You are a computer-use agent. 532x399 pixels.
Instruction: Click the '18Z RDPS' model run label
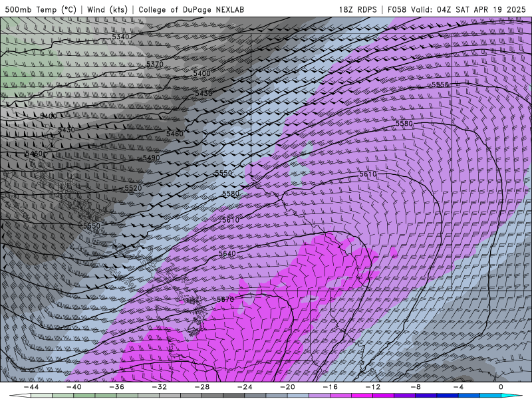click(x=358, y=9)
